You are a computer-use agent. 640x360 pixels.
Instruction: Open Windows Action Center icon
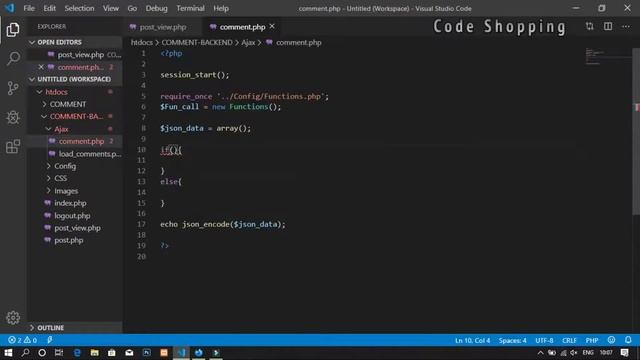tap(624, 353)
